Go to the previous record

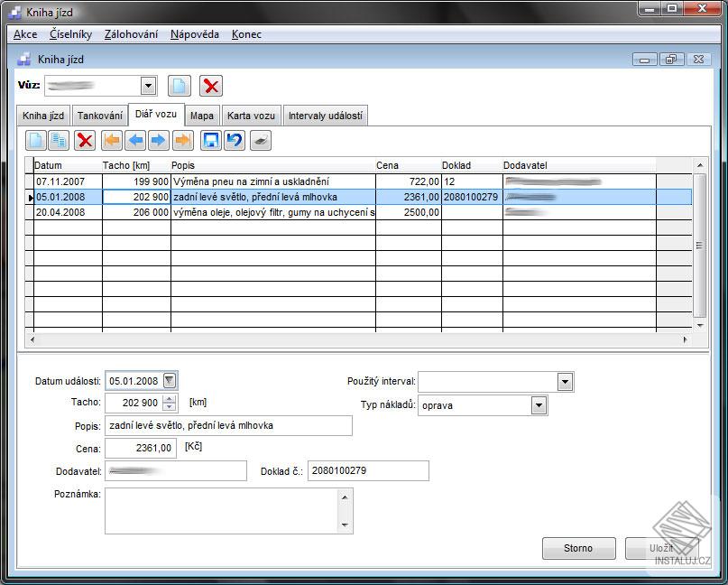[135, 140]
